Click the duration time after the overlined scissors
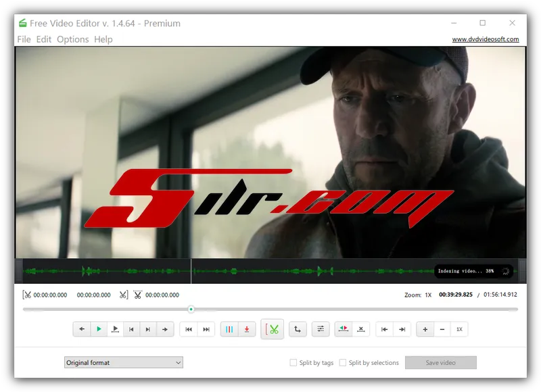 [162, 295]
